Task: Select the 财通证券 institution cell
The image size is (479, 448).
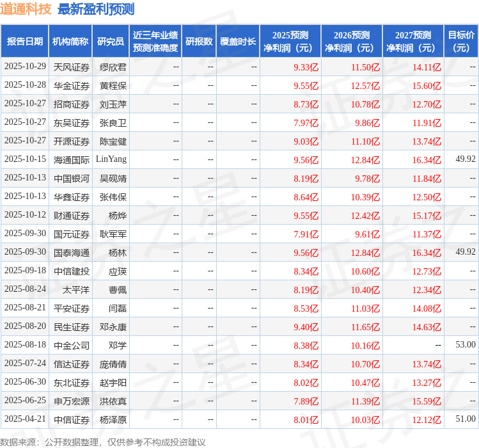Action: (72, 216)
